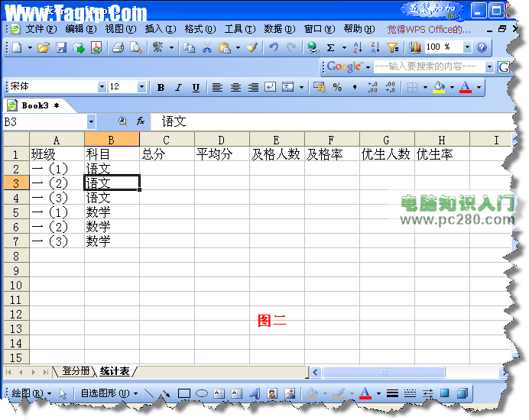
Task: Select the Format Painter brush
Action: tap(252, 47)
